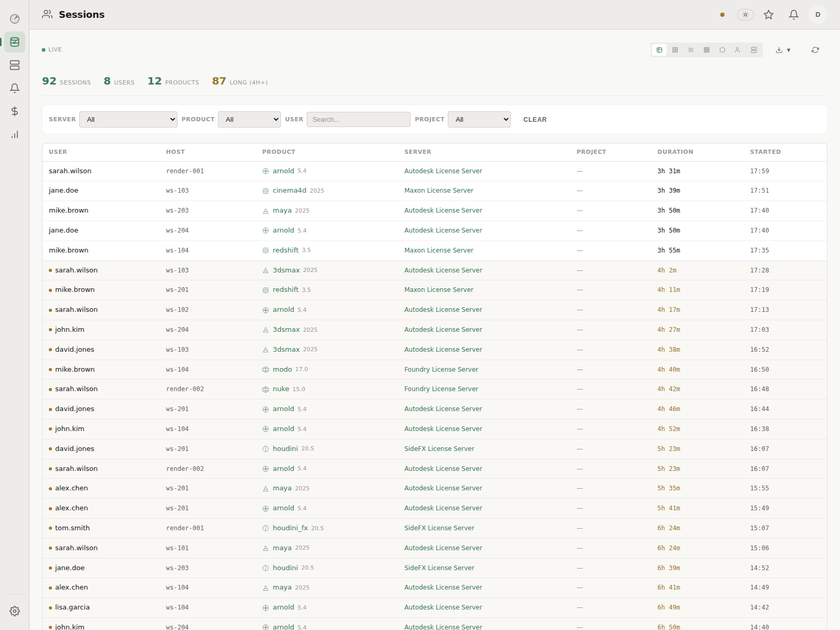Screen dimensions: 840x630
Task: Click the CLEAR filters button
Action: [535, 119]
